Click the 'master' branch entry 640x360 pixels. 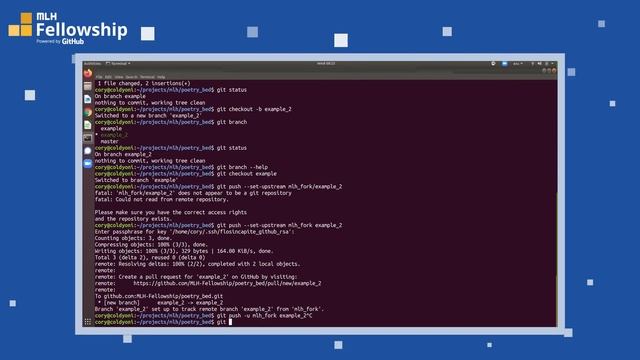pyautogui.click(x=109, y=142)
